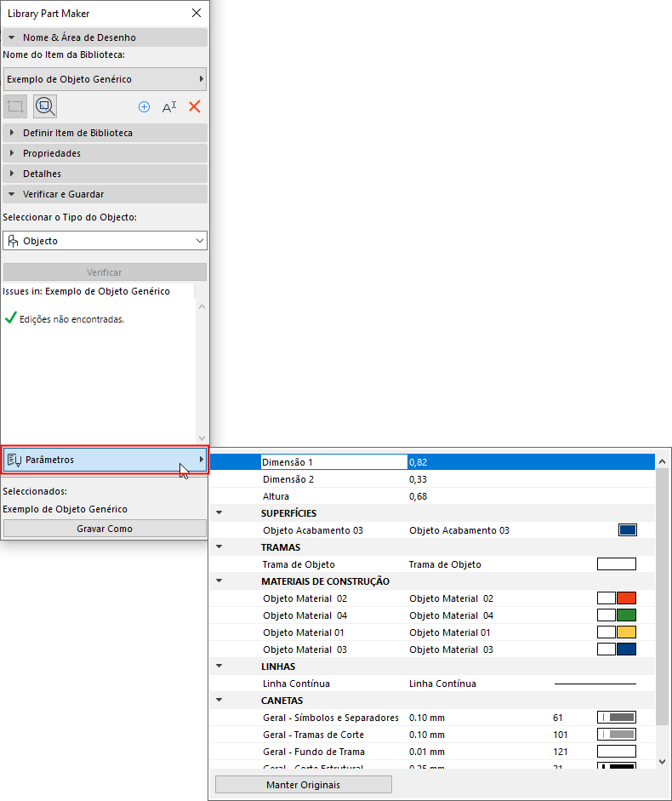The height and width of the screenshot is (801, 672).
Task: Click the Objeto Material 03 parameter name
Action: (305, 649)
